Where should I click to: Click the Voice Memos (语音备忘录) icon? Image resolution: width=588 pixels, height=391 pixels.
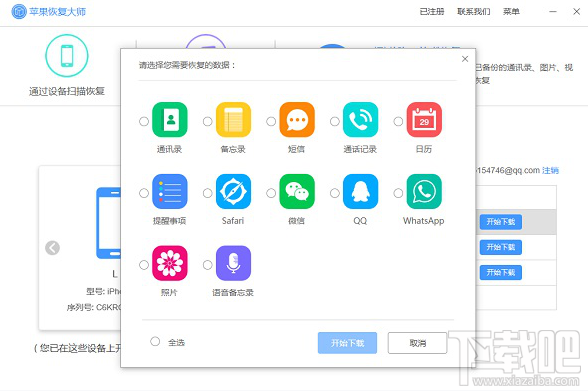(233, 263)
